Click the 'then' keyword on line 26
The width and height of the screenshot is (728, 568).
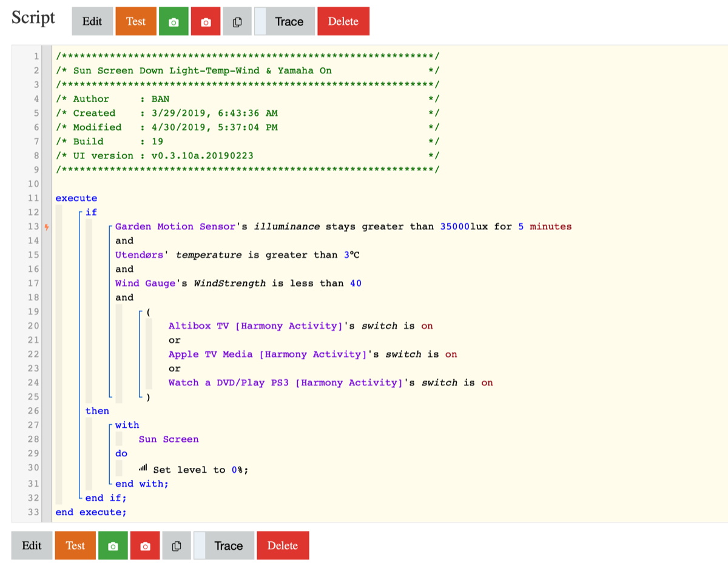tap(97, 411)
